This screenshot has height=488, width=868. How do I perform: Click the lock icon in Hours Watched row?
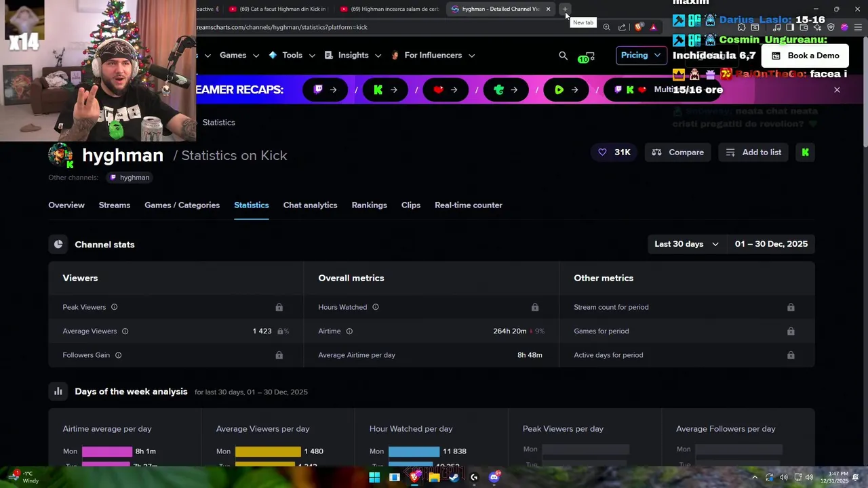534,307
